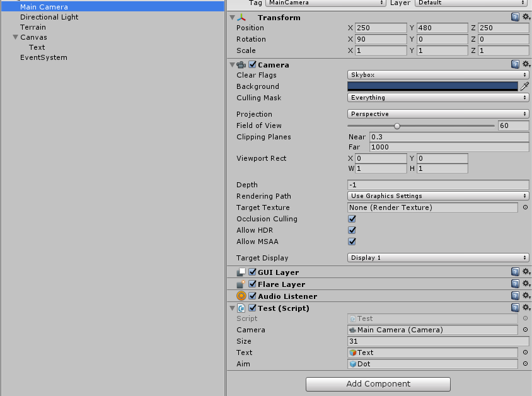The image size is (532, 396).
Task: Open the Aim field object picker
Action: (x=524, y=364)
